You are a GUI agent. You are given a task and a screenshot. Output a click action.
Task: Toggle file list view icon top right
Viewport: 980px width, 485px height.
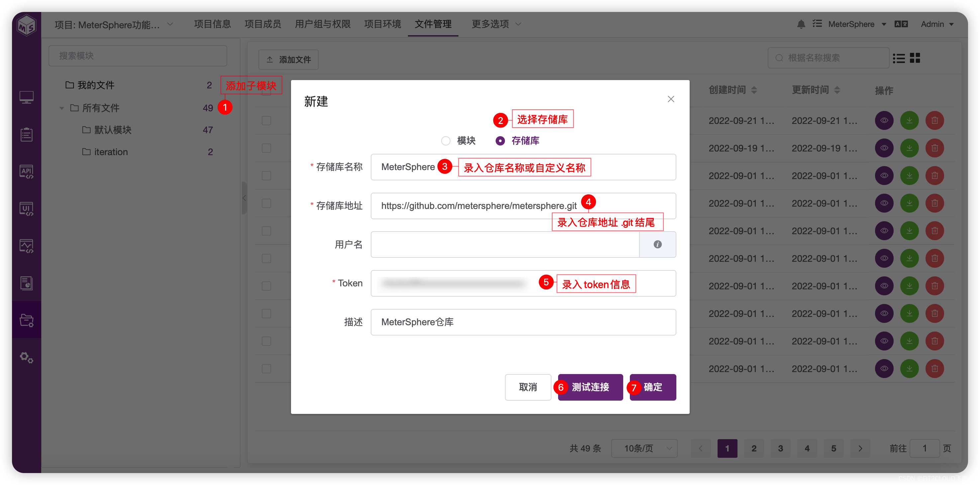(899, 59)
